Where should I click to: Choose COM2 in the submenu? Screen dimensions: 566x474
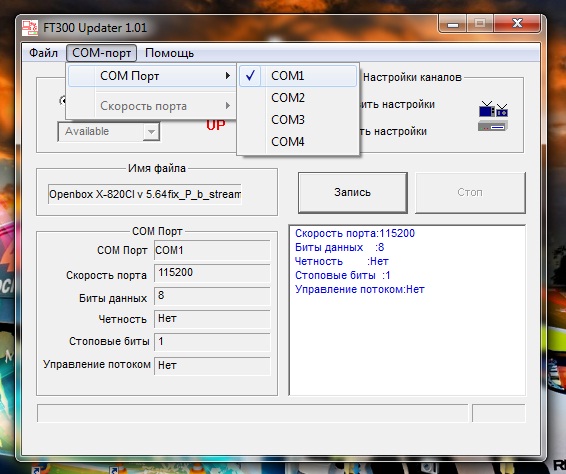[298, 97]
